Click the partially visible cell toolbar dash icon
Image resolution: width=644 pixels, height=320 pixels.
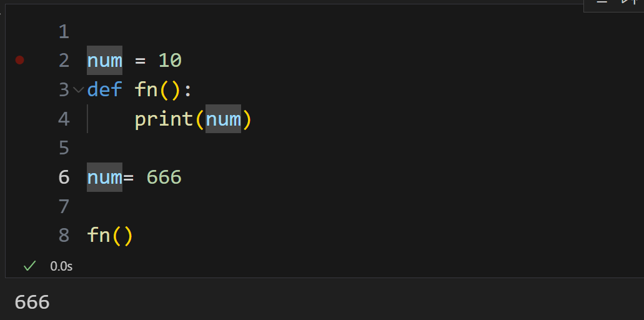tap(602, 2)
